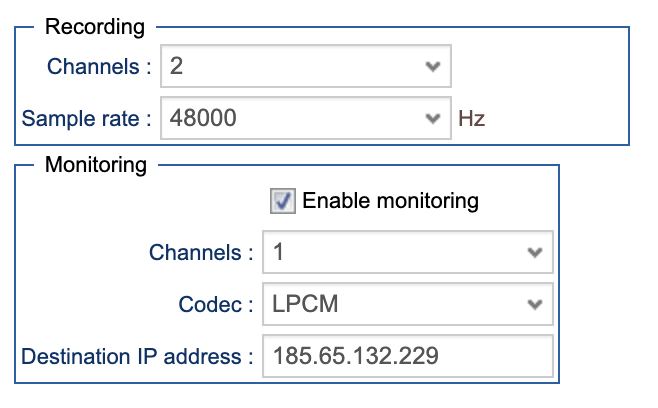Click the Recording Channels dropdown arrow
This screenshot has width=658, height=408.
pyautogui.click(x=432, y=67)
